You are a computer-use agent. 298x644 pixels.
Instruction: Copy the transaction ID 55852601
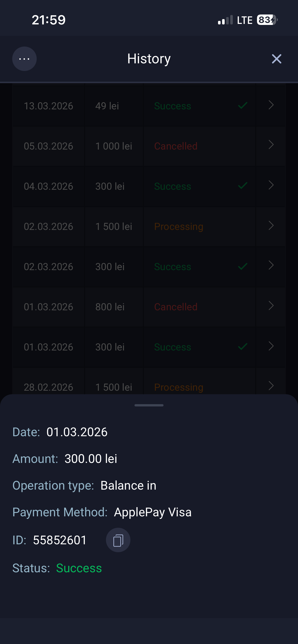pos(118,540)
